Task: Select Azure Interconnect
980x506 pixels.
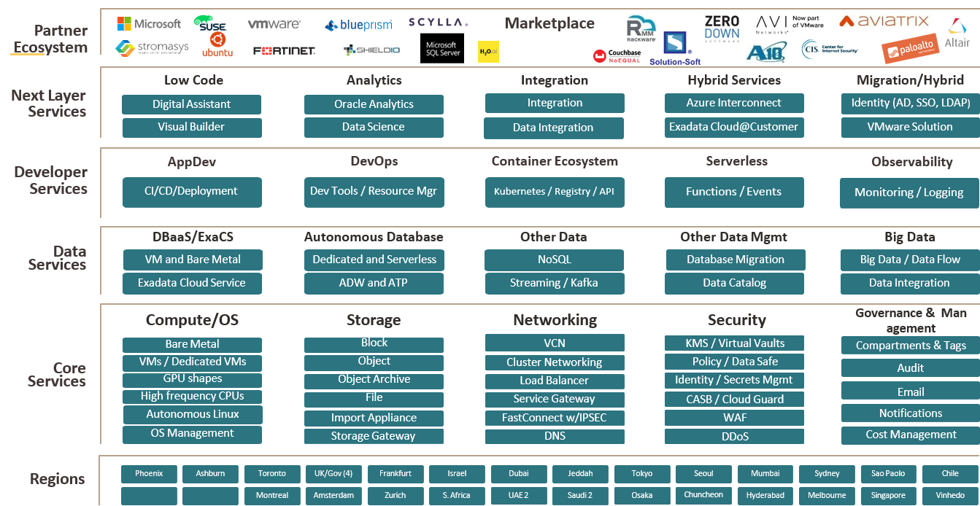Action: point(734,104)
